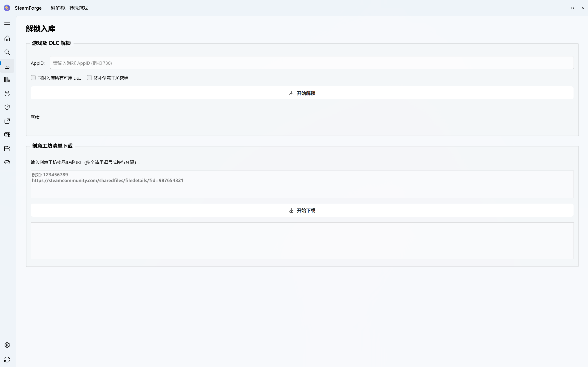Click the refresh sync icon
This screenshot has height=367, width=588.
pyautogui.click(x=7, y=359)
